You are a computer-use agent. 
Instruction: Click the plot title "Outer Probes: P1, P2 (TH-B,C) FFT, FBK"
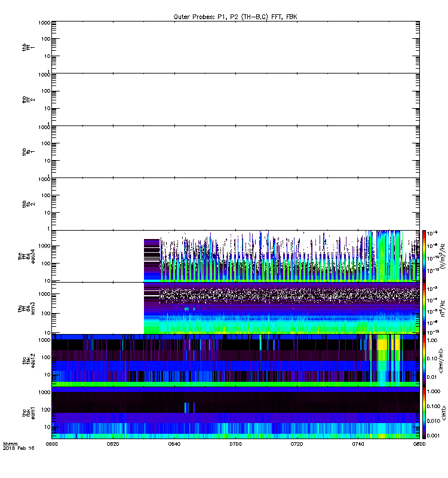click(x=235, y=17)
